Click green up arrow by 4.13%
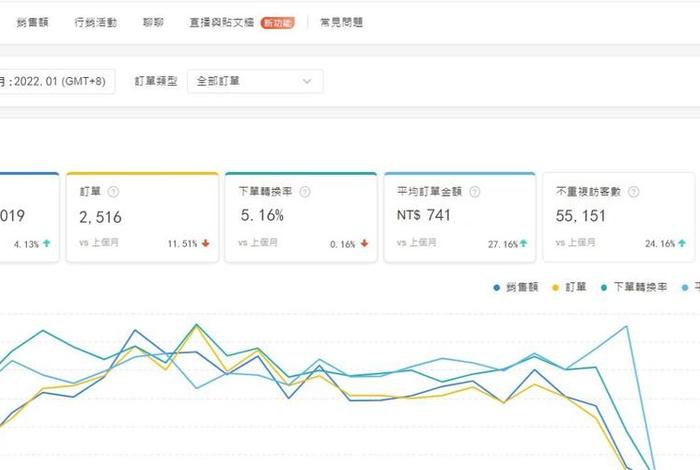700x470 pixels. (46, 243)
